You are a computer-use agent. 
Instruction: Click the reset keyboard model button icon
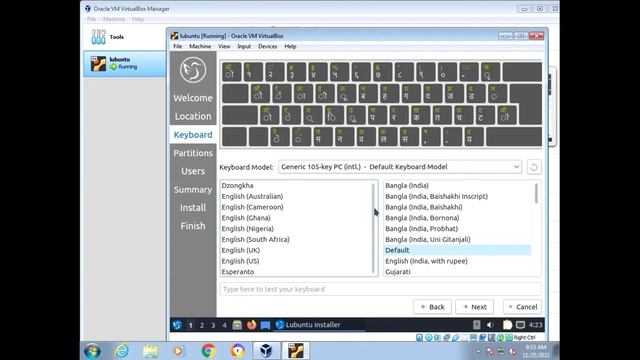tap(534, 167)
